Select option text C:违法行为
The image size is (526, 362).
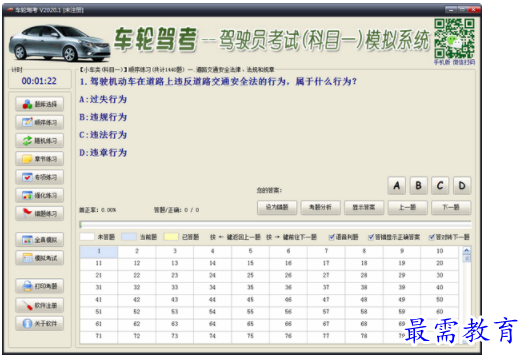coord(103,135)
